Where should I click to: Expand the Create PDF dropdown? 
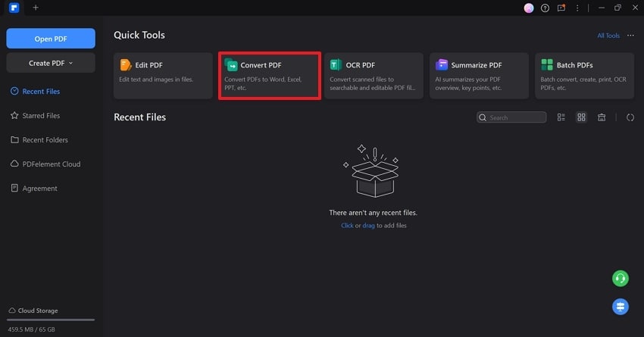[x=51, y=63]
